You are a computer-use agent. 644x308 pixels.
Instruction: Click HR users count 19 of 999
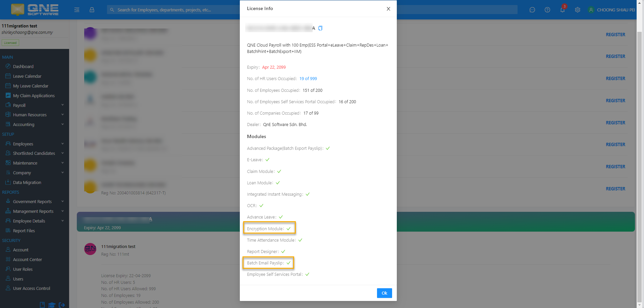pos(308,79)
